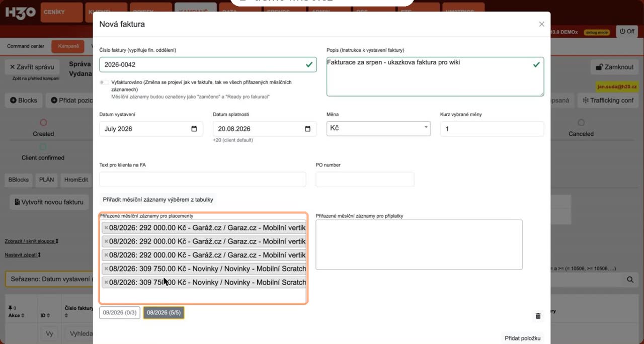Click search magnifier icon
Viewport: 644px width, 344px height.
tap(630, 280)
